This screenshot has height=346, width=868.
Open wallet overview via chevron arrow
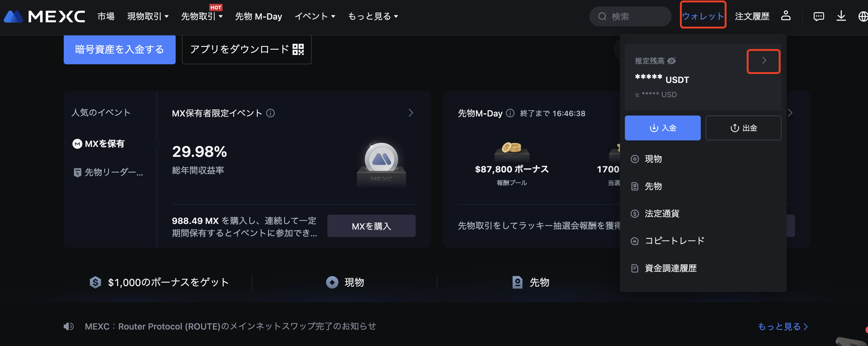[x=764, y=61]
